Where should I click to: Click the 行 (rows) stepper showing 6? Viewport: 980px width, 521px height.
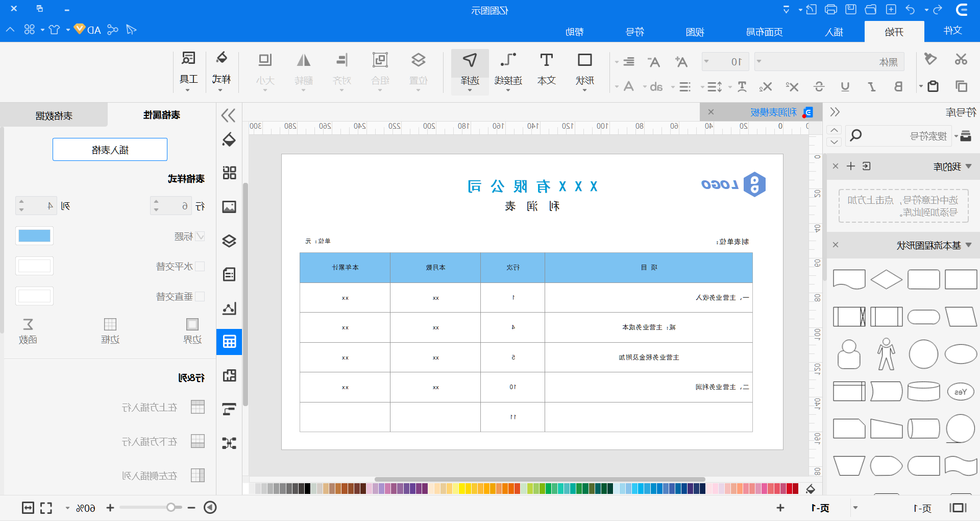point(170,206)
